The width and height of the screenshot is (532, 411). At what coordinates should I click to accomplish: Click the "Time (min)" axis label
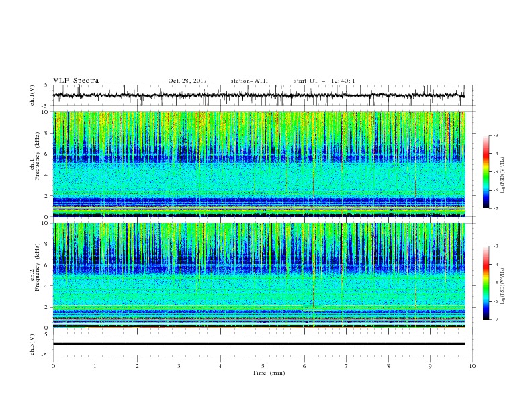pyautogui.click(x=269, y=373)
